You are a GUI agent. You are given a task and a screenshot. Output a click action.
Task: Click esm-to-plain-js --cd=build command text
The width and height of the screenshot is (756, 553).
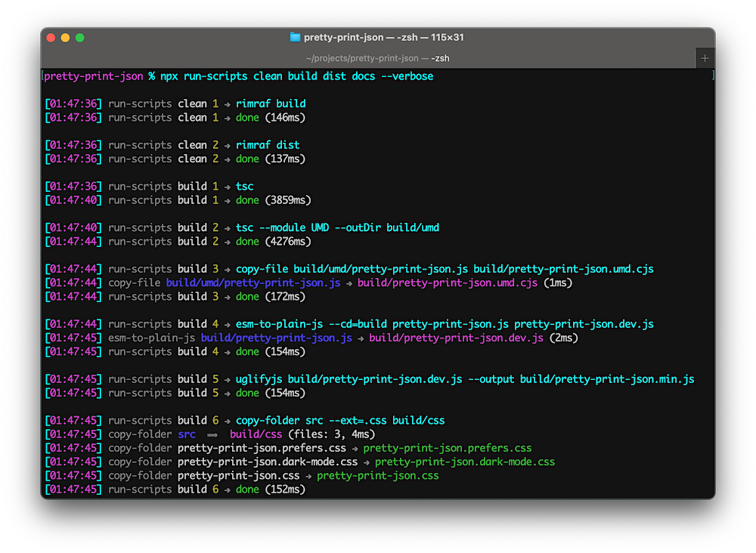311,324
